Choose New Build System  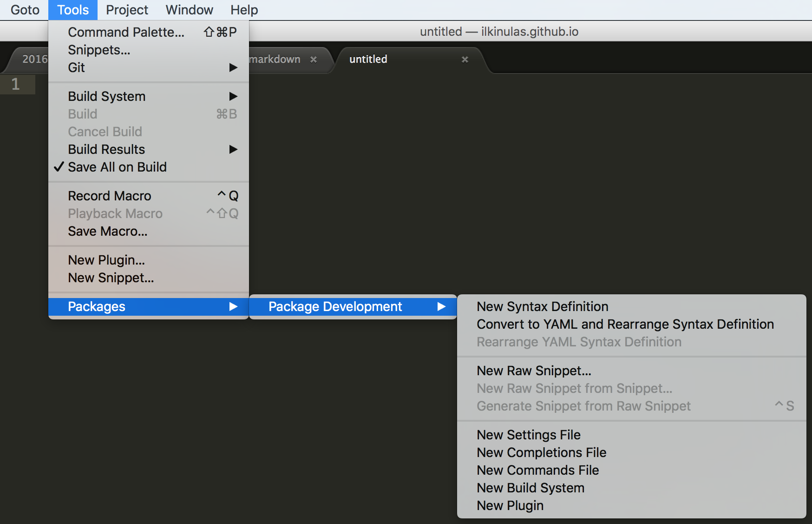[x=632, y=488]
